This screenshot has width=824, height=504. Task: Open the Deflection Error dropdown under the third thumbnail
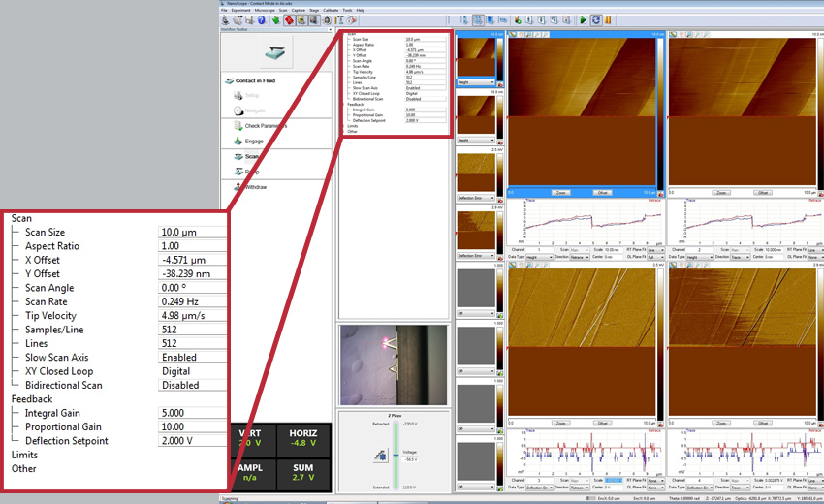(x=476, y=198)
